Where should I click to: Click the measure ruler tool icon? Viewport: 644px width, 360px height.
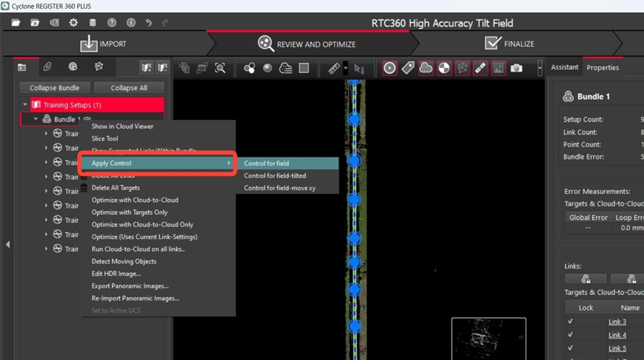334,68
